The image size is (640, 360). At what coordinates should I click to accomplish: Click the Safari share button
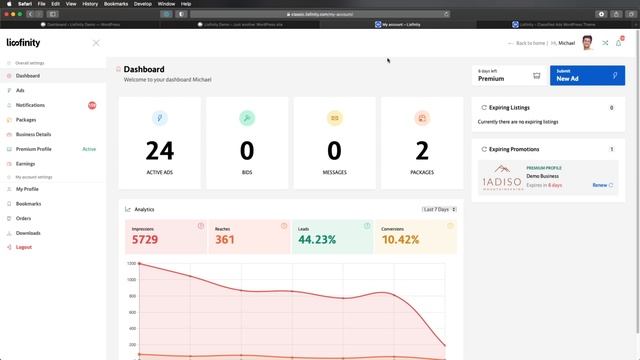click(x=616, y=14)
